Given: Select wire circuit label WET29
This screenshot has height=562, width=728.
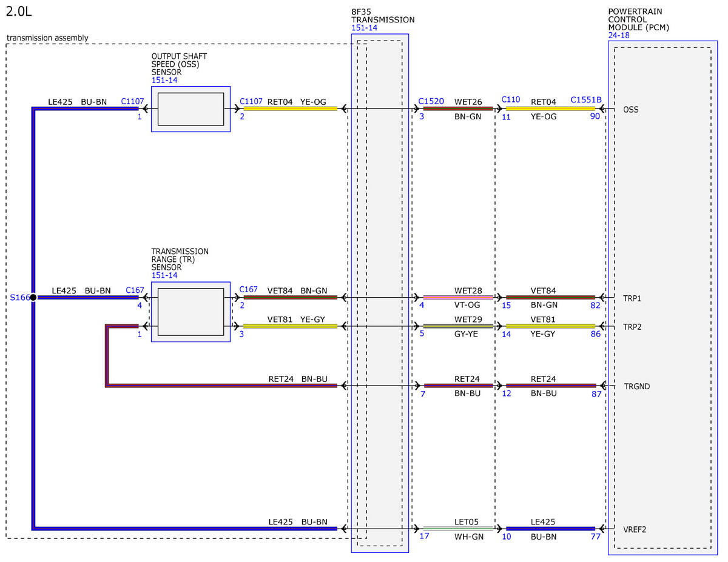Looking at the screenshot, I should coord(468,319).
